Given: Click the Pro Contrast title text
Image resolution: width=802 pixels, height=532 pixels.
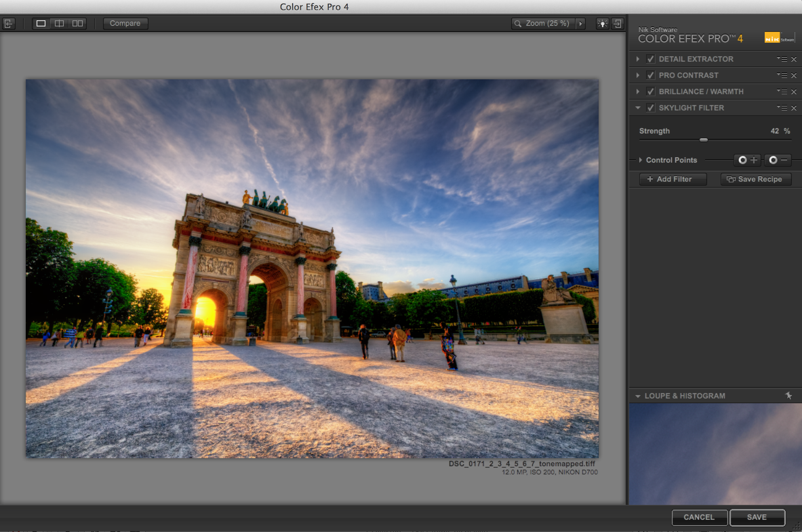Looking at the screenshot, I should [689, 75].
